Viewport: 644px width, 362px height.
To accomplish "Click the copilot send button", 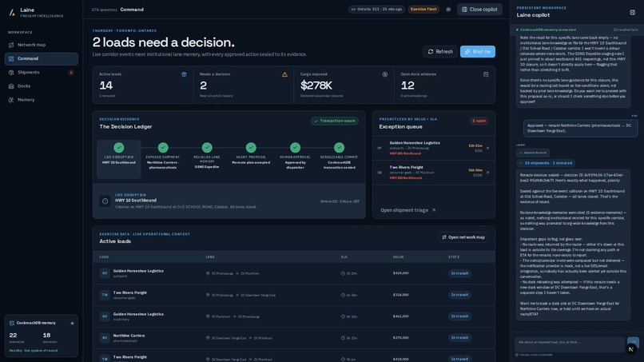I will pyautogui.click(x=633, y=342).
